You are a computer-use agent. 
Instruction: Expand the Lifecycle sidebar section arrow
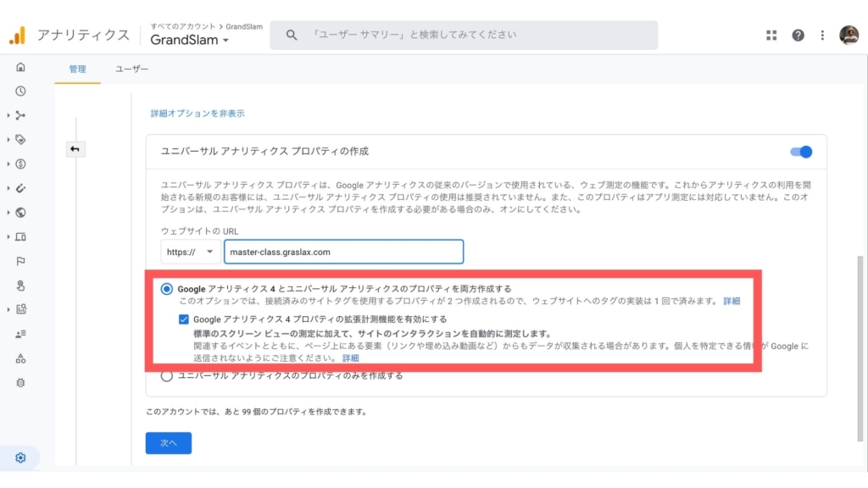tap(8, 115)
